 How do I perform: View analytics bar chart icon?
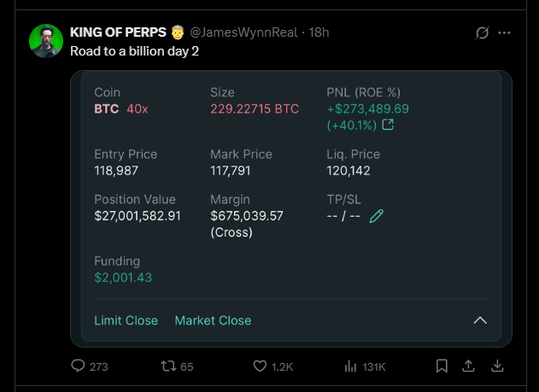click(350, 366)
